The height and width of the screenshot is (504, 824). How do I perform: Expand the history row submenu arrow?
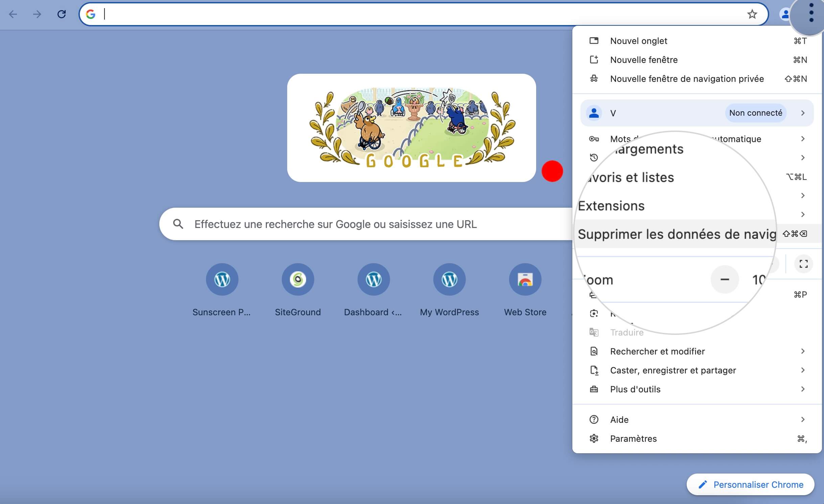coord(803,158)
